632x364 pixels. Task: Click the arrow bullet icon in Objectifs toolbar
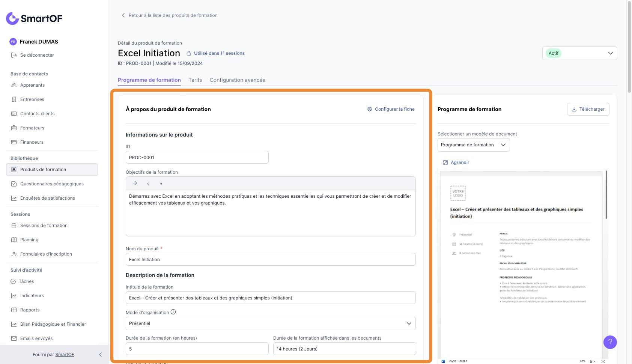(x=135, y=183)
